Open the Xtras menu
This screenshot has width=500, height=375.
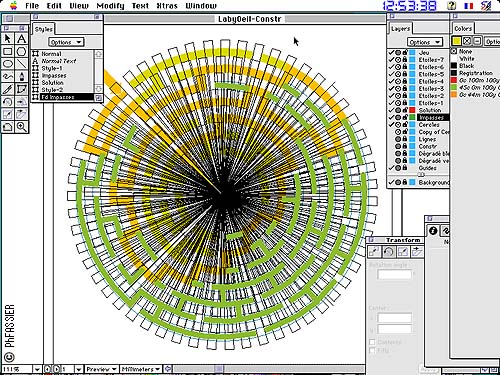(x=167, y=6)
